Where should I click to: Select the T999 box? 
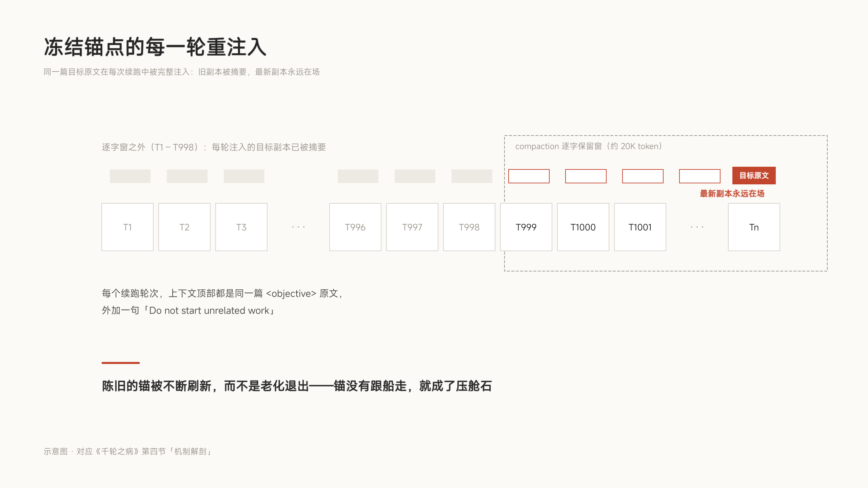[x=526, y=227]
